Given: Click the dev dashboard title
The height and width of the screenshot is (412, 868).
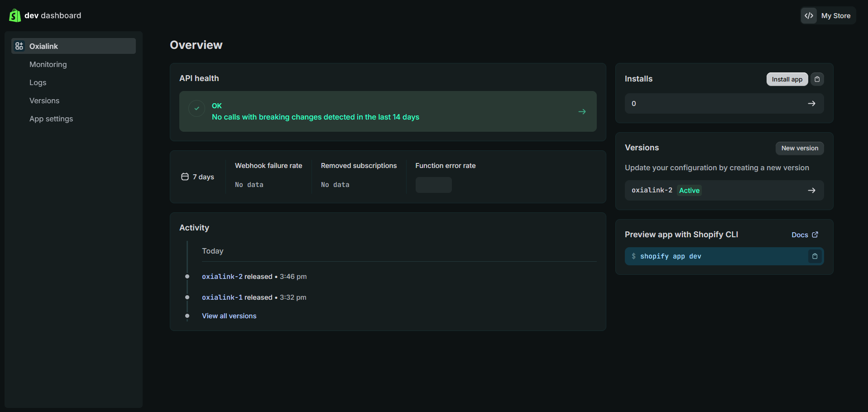Looking at the screenshot, I should click(x=53, y=15).
